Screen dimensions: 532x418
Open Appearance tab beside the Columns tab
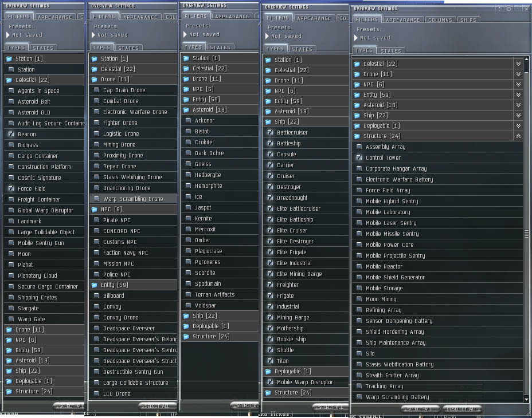(403, 20)
